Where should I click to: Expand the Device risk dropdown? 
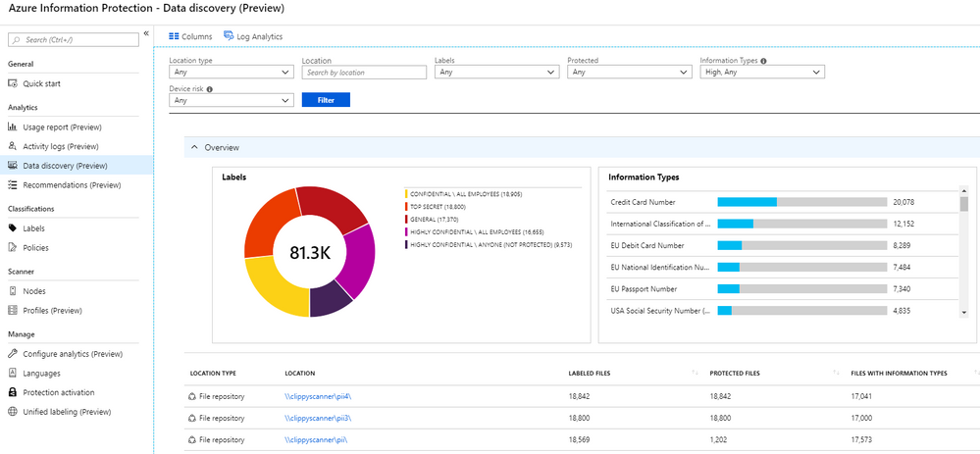coord(231,100)
